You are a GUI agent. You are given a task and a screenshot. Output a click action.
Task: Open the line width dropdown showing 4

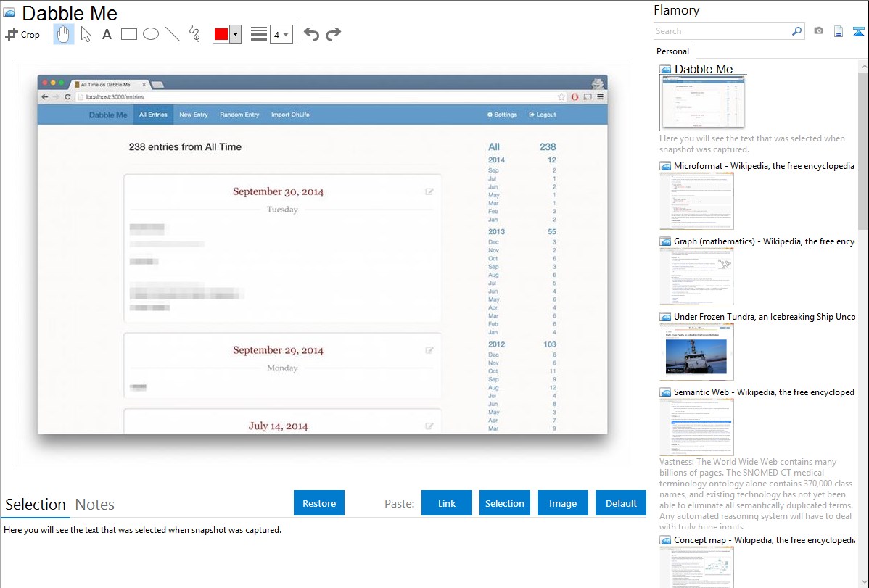coord(281,34)
